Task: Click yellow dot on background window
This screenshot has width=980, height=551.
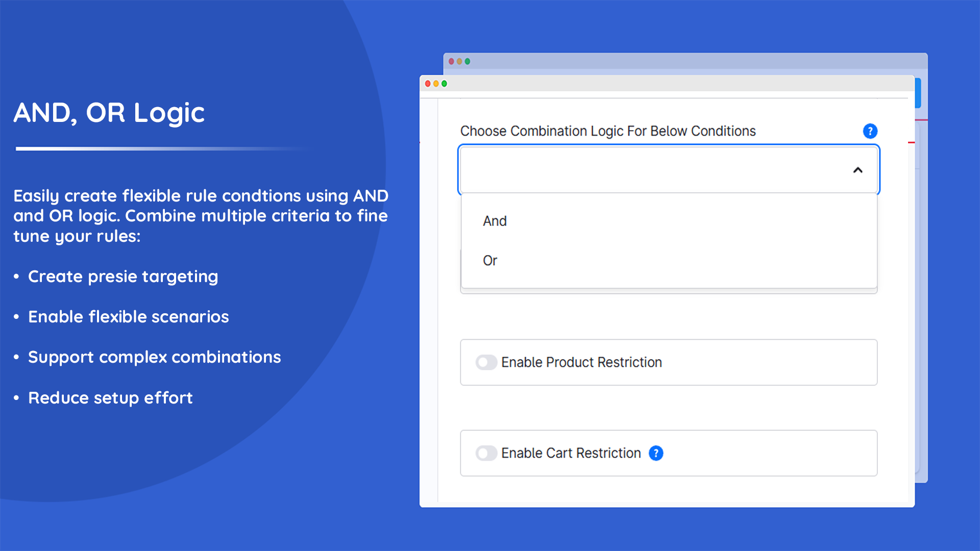Action: point(459,61)
